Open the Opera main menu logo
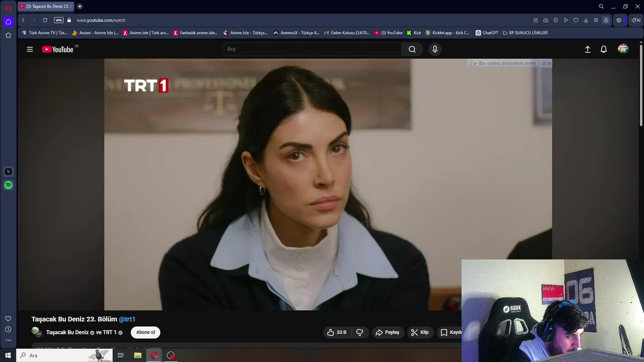The height and width of the screenshot is (362, 644). coord(8,8)
